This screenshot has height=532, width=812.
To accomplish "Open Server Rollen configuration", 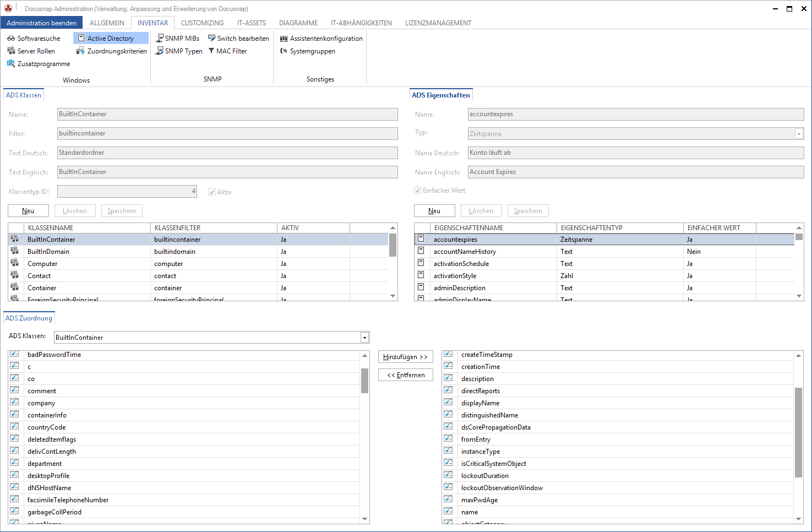I will tap(31, 51).
